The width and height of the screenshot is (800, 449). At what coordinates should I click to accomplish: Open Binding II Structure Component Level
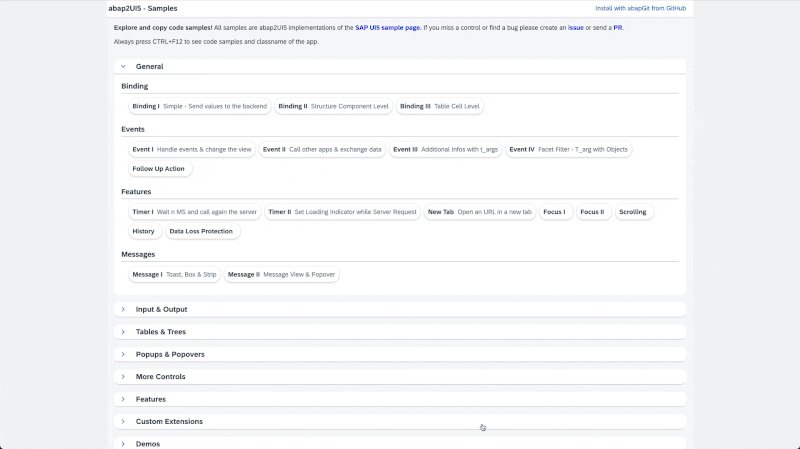(x=333, y=106)
